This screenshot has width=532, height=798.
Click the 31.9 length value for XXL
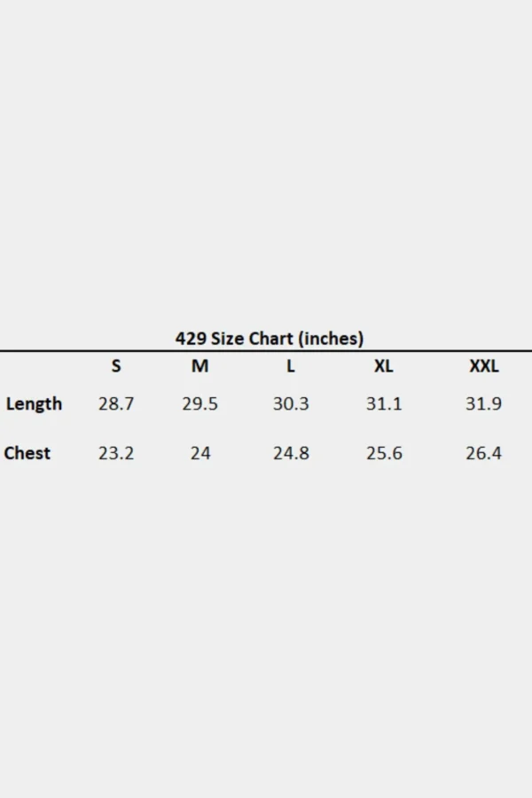(x=483, y=403)
